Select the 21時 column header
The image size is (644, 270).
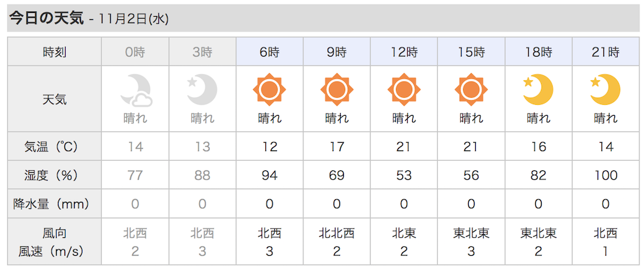coord(605,52)
